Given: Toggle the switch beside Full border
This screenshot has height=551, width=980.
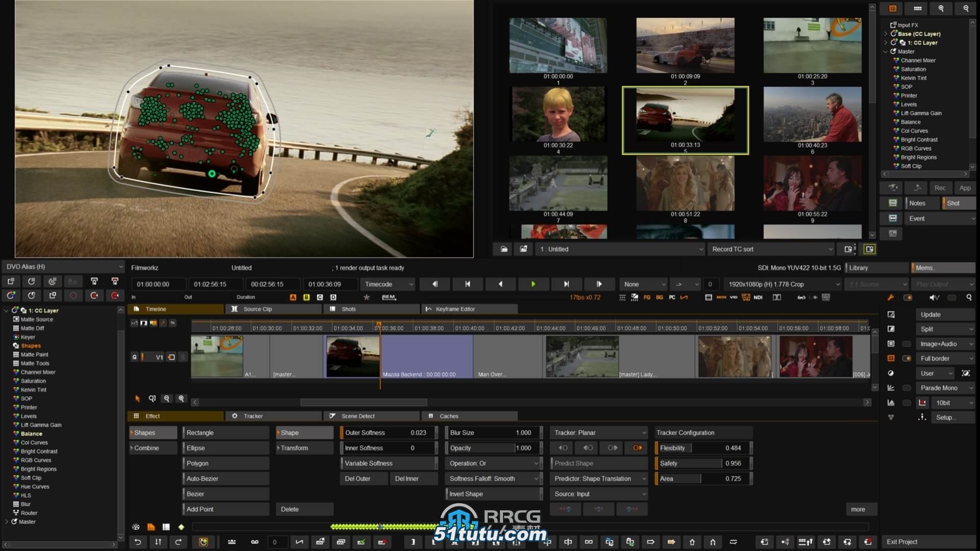Looking at the screenshot, I should tap(906, 359).
